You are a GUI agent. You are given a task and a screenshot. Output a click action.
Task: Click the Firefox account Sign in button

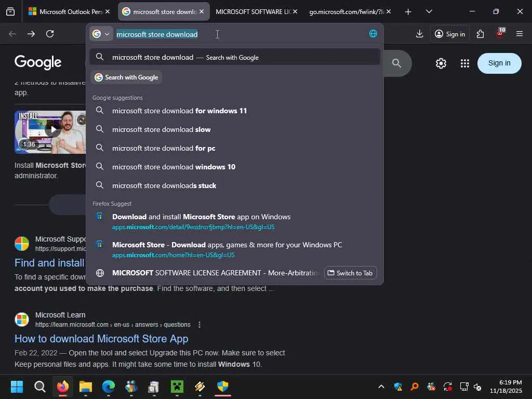coord(450,34)
